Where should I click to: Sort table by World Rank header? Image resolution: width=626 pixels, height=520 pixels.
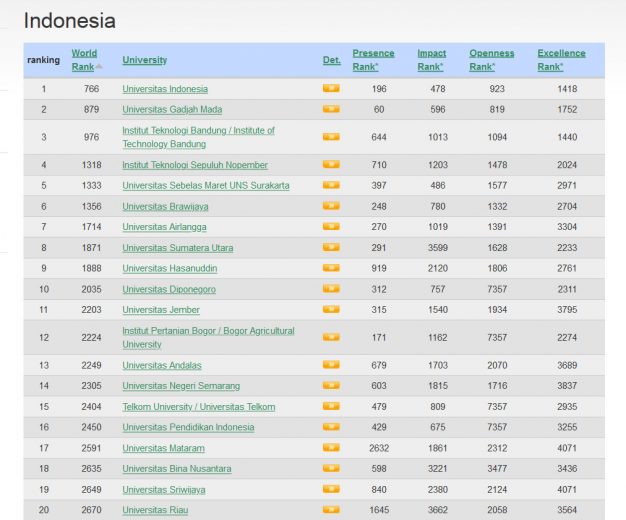coord(83,59)
